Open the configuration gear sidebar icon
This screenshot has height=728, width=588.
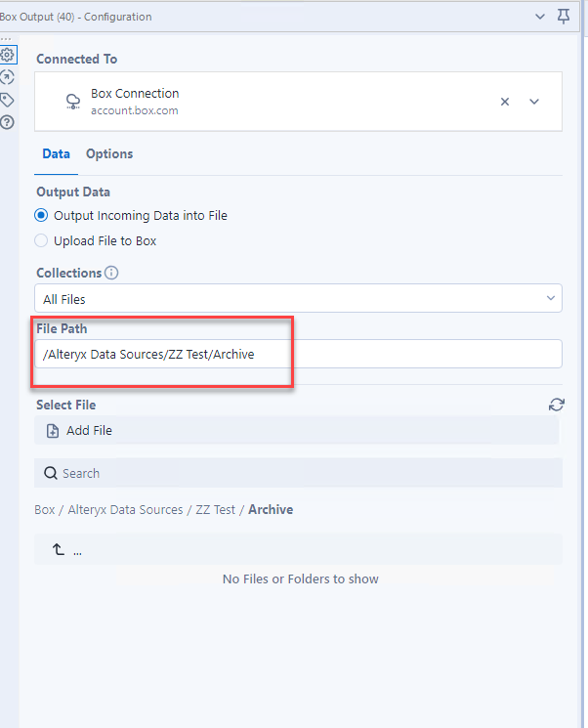pyautogui.click(x=8, y=55)
